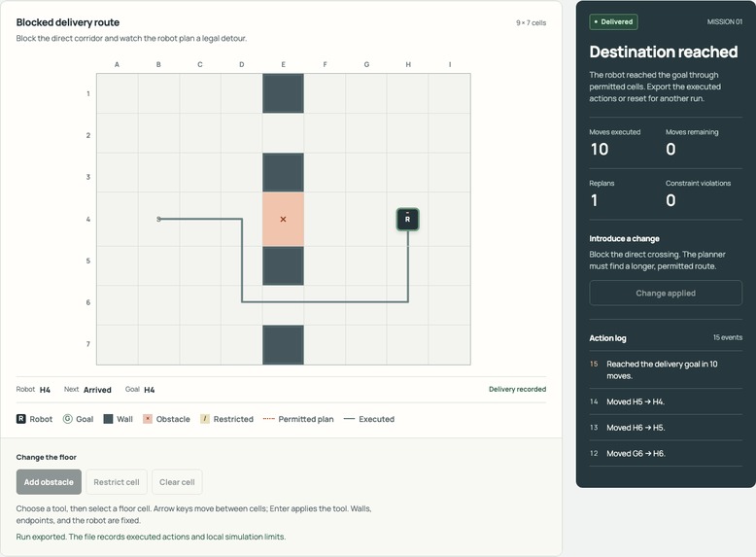
Task: Click the Wall legend swatch
Action: (x=108, y=419)
